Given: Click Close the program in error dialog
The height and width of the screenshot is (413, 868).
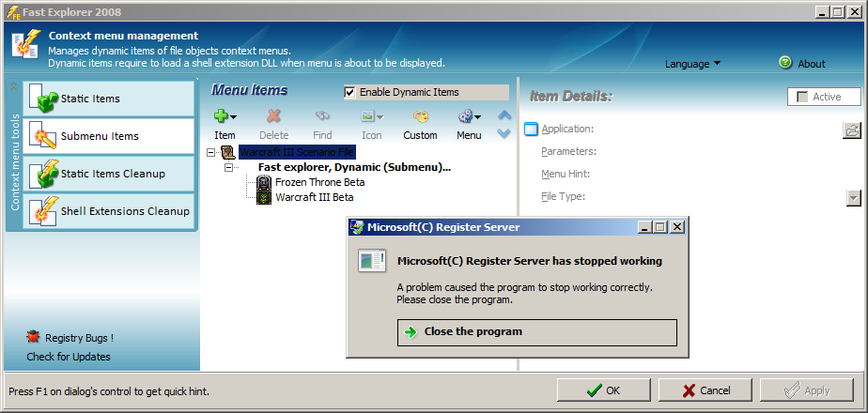Looking at the screenshot, I should click(x=537, y=332).
